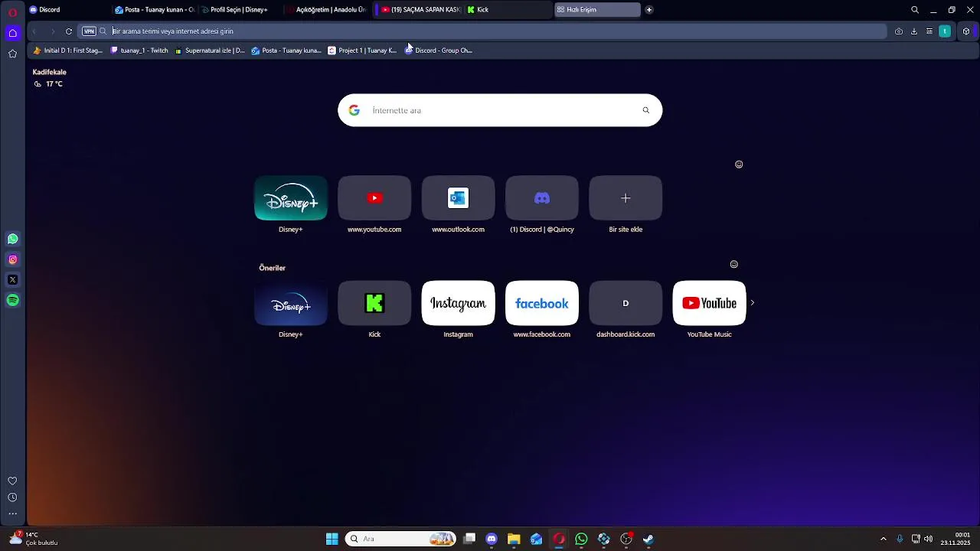Open Easy Setup sliders icon

coord(929,31)
